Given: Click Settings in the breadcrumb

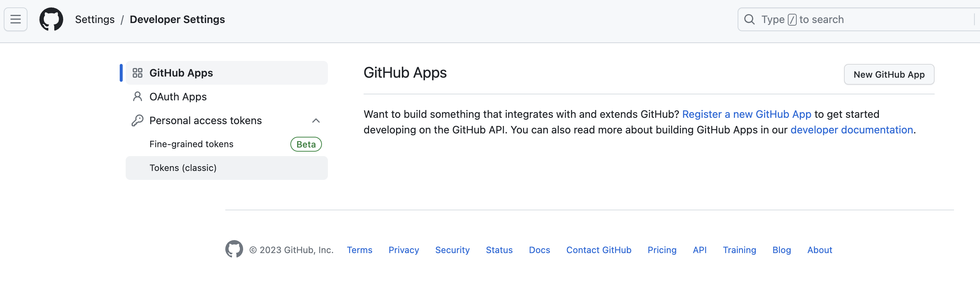Looking at the screenshot, I should tap(95, 19).
